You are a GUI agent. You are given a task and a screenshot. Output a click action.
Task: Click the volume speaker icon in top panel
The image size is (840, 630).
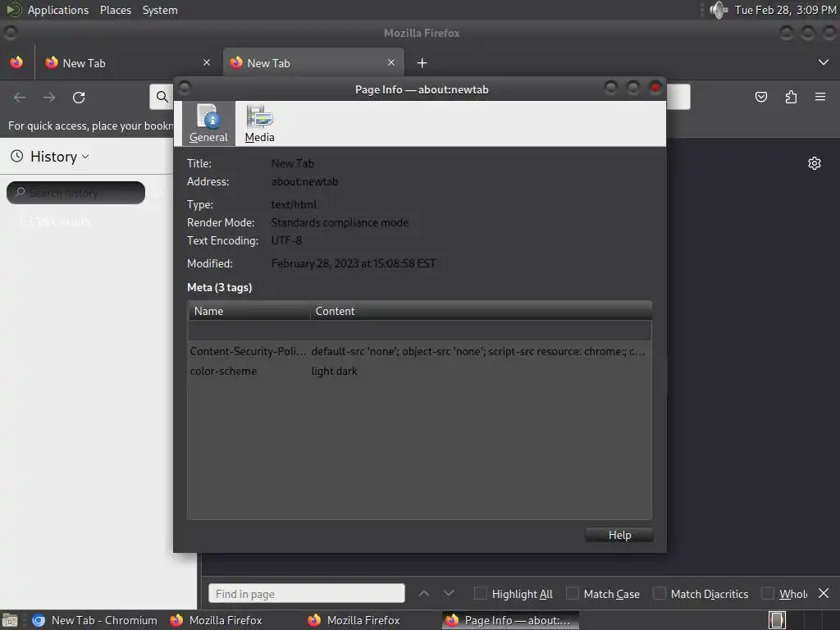(x=719, y=10)
